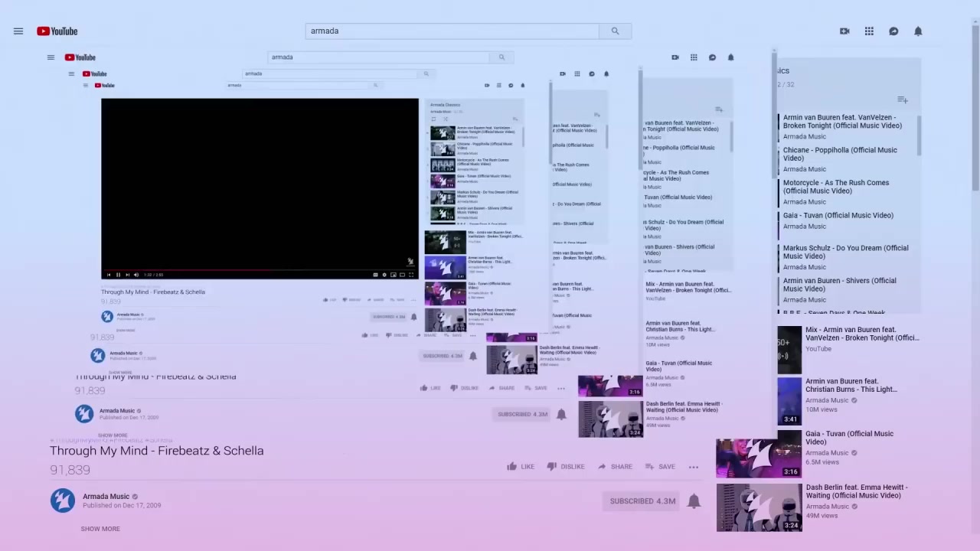Click the largest 'SUBSCRIBED 4.3M' button
This screenshot has height=551, width=980.
[x=642, y=501]
